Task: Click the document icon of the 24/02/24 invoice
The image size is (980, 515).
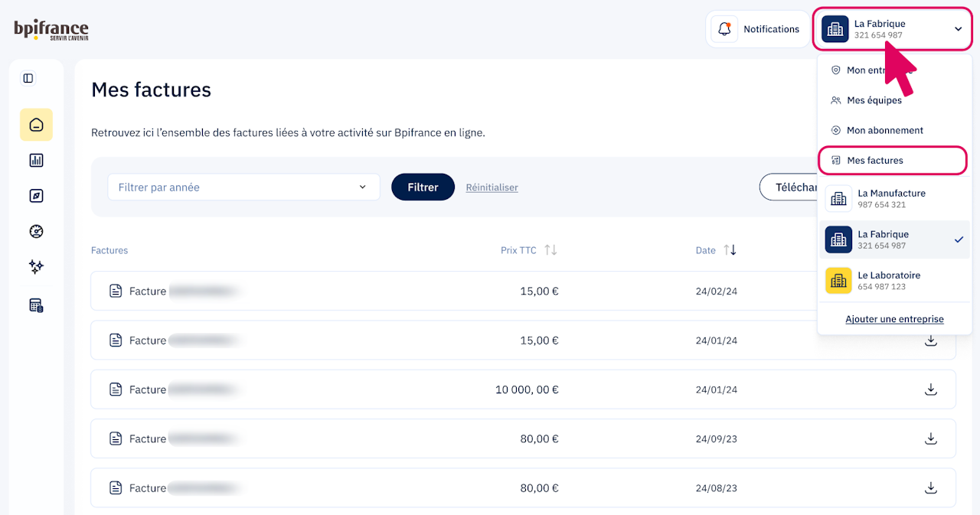Action: (116, 292)
